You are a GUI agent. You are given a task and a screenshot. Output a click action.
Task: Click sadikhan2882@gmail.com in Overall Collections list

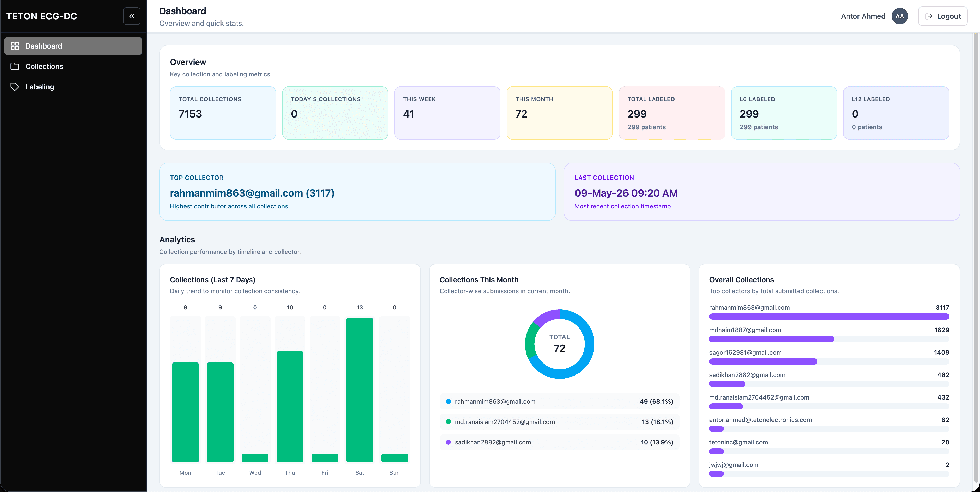pos(747,375)
